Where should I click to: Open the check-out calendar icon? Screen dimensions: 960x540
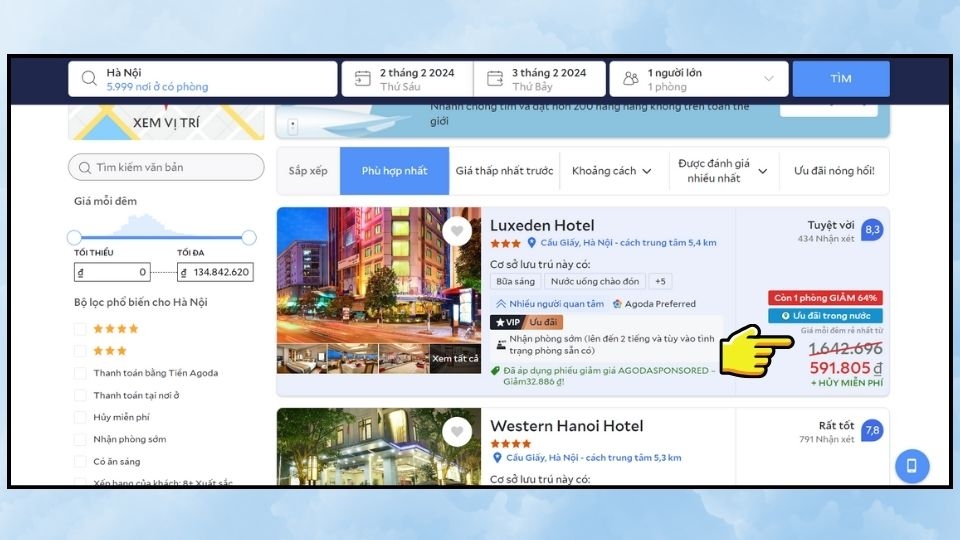pyautogui.click(x=495, y=78)
